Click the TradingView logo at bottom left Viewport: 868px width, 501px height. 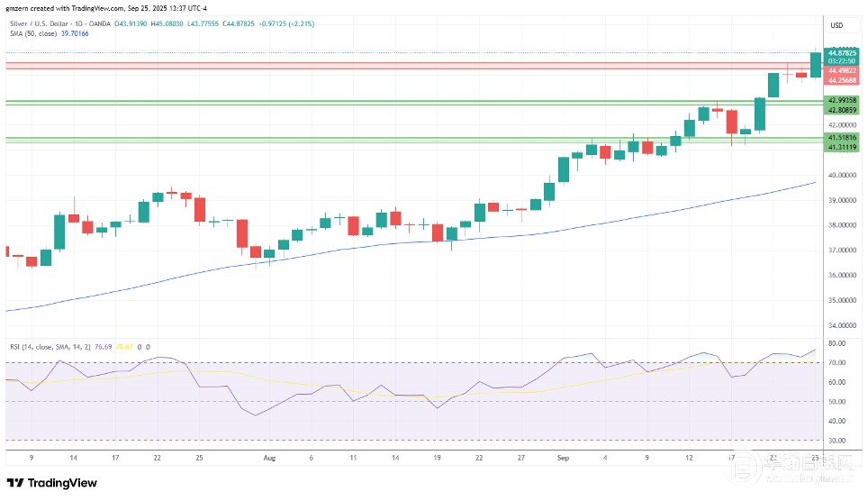coord(54,482)
